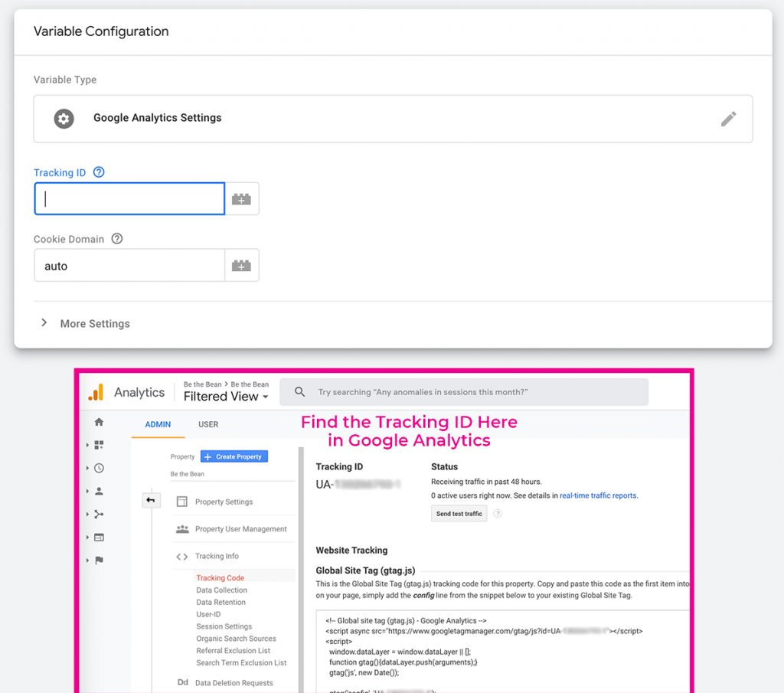
Task: Open the Audience person icon in sidebar
Action: [x=99, y=491]
